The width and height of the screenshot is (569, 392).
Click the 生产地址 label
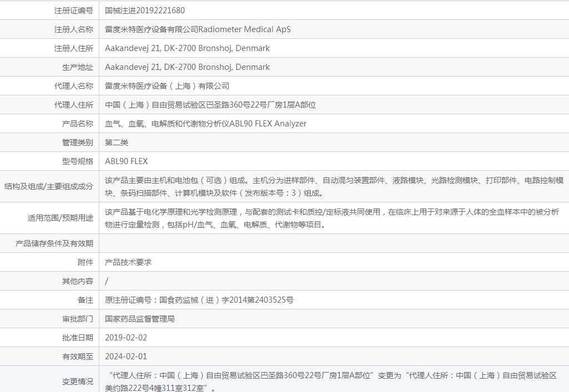[78, 67]
